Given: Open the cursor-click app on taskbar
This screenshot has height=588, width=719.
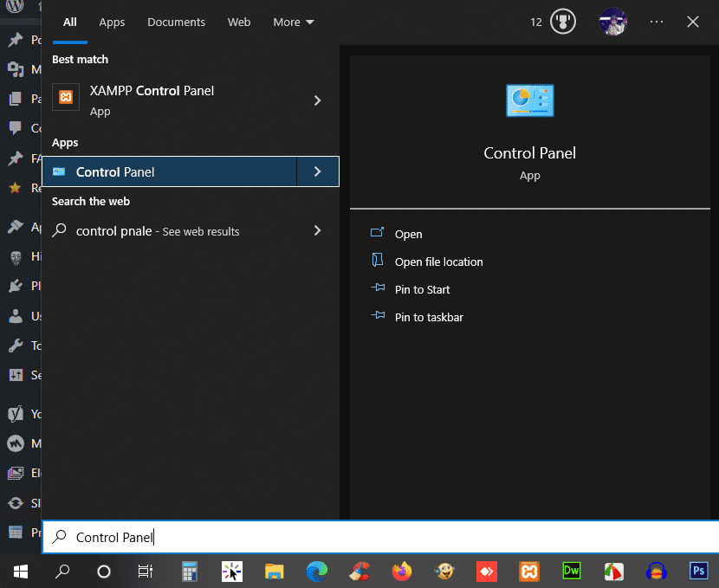Looking at the screenshot, I should [232, 571].
